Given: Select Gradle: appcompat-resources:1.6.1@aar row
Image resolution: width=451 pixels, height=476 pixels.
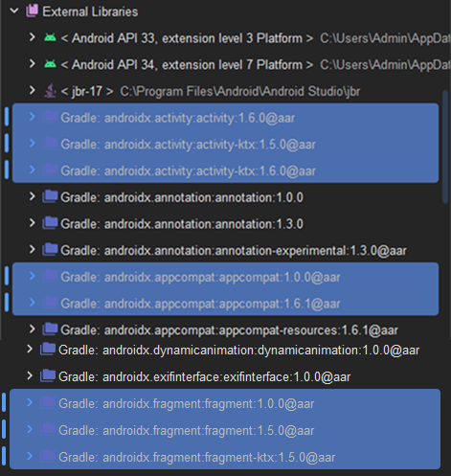Looking at the screenshot, I should 230,330.
